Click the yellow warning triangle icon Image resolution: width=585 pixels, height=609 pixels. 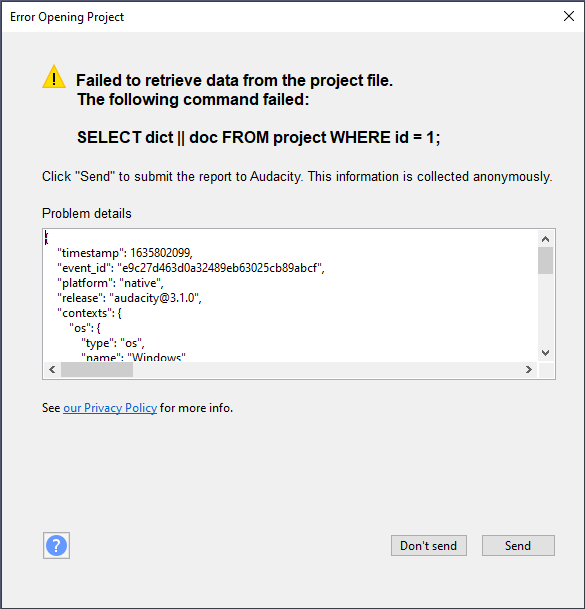click(x=54, y=77)
